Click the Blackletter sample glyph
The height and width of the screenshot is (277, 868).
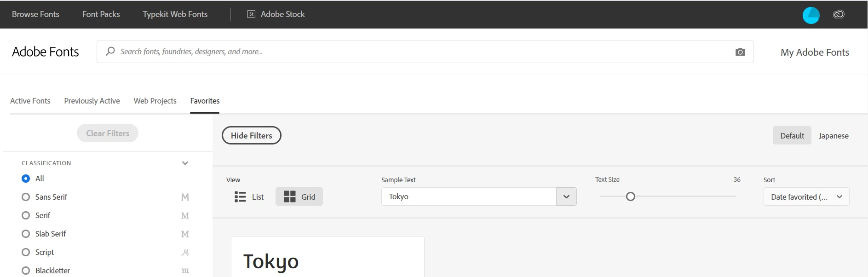tap(185, 271)
